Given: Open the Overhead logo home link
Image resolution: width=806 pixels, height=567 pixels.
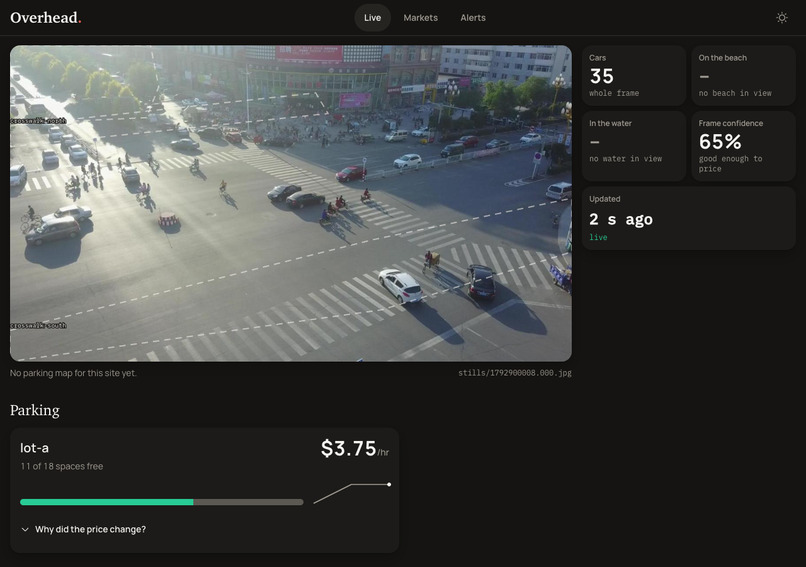Looking at the screenshot, I should [46, 17].
